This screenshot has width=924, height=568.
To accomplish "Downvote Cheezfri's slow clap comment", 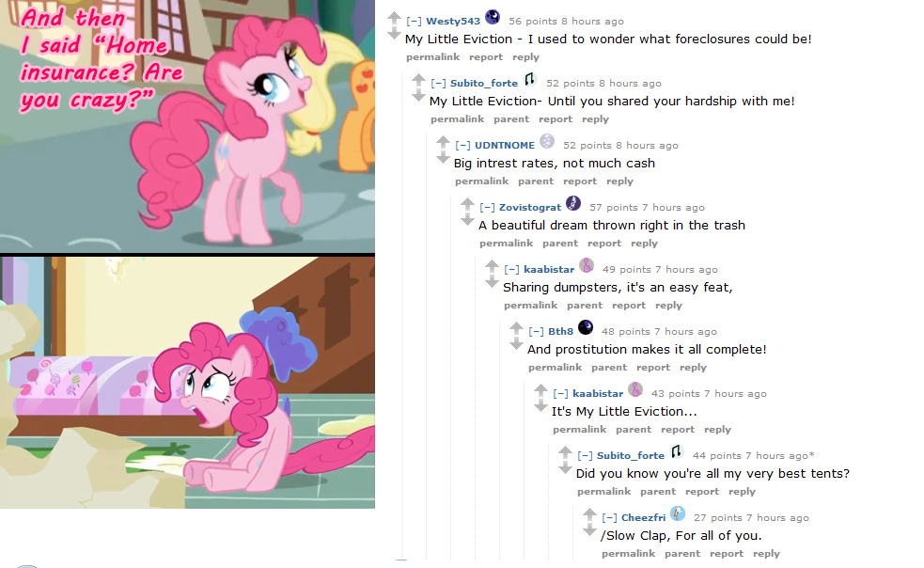I will pos(590,530).
